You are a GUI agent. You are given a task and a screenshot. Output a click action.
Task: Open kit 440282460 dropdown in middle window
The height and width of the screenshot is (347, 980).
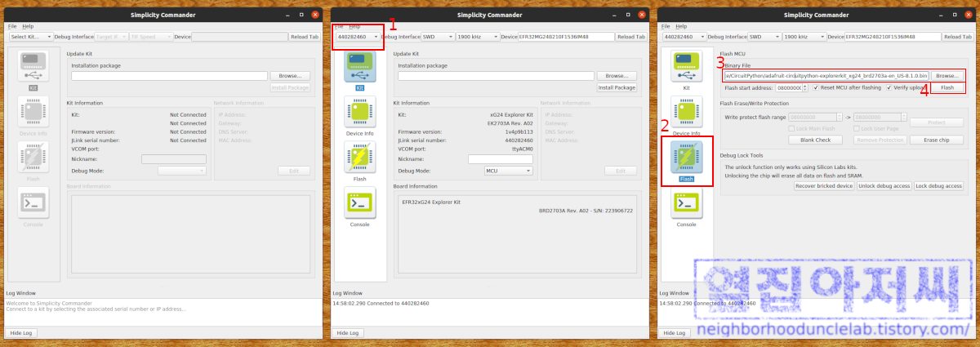[x=359, y=37]
